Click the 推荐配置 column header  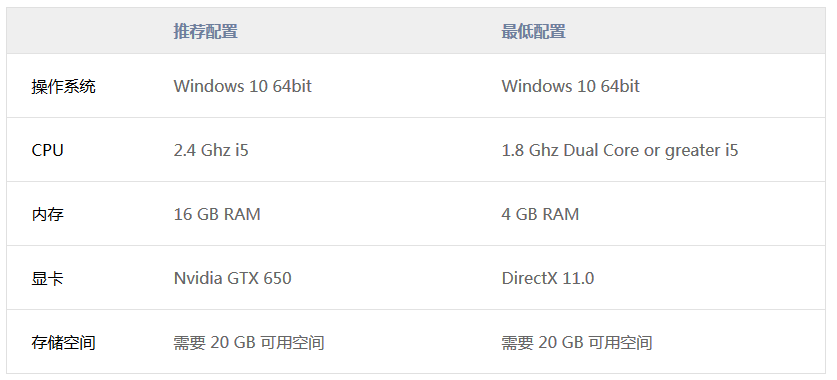coord(206,31)
